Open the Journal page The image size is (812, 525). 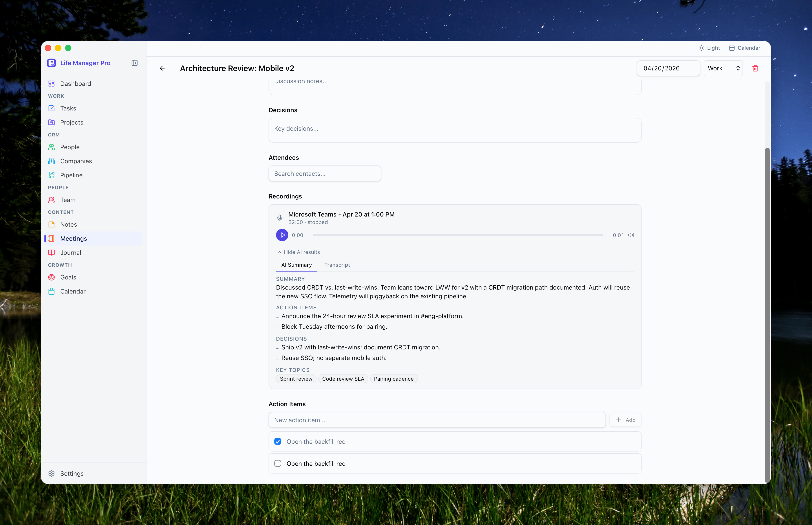point(93,253)
